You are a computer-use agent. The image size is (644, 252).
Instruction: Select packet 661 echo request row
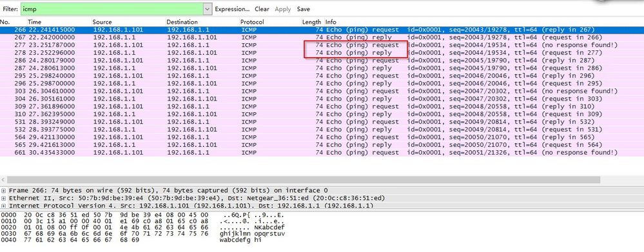(322, 153)
